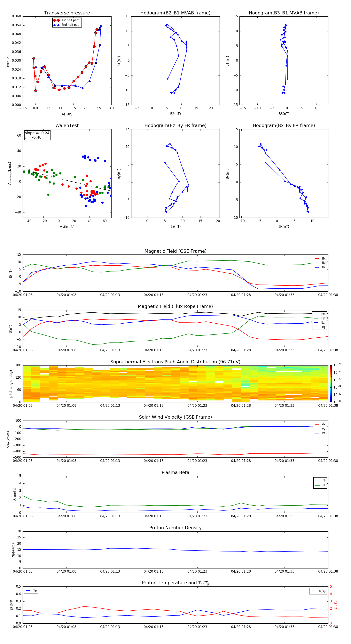Click the 'B2(nT)' x-axis label
This screenshot has height=644, width=351.
click(x=175, y=114)
